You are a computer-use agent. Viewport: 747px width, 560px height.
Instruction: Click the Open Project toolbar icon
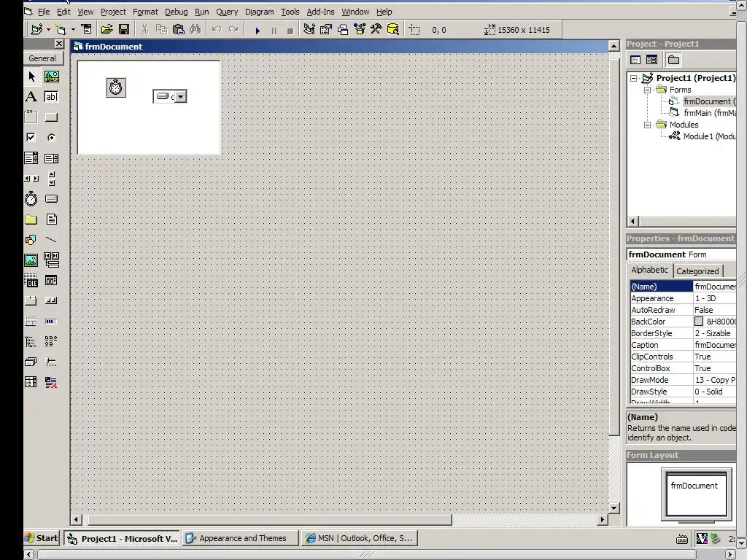[x=107, y=29]
